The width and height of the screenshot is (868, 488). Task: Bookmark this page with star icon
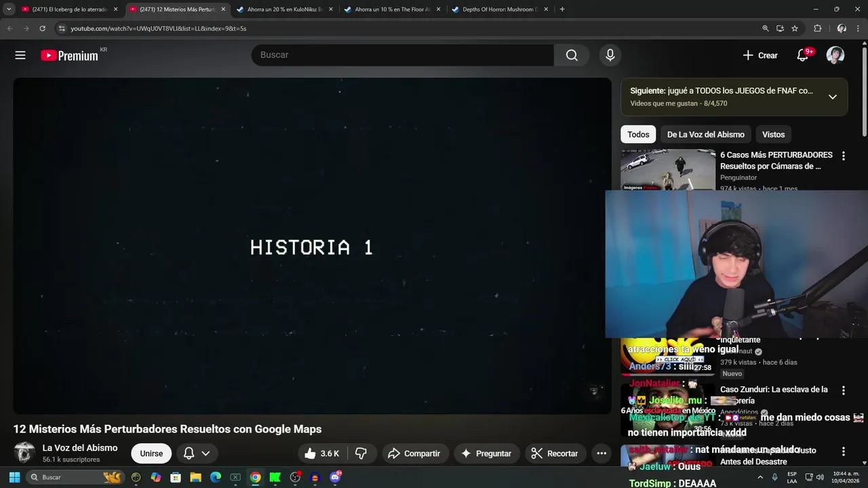coord(795,28)
